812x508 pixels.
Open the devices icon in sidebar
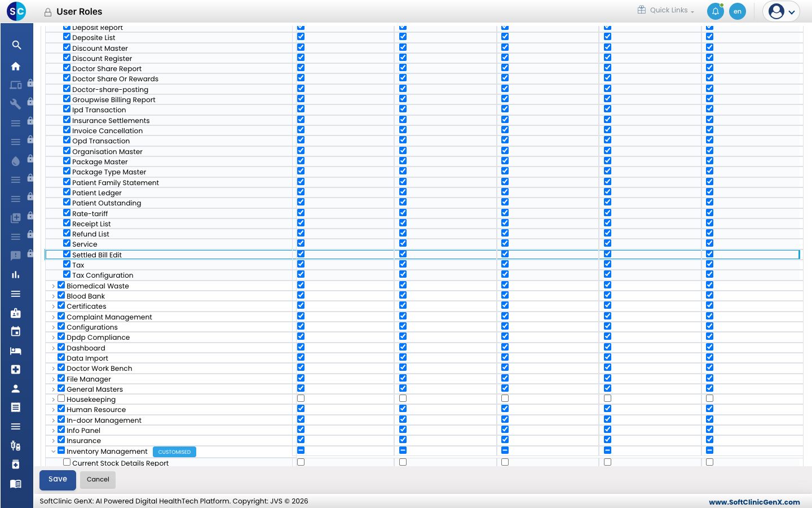coord(16,85)
